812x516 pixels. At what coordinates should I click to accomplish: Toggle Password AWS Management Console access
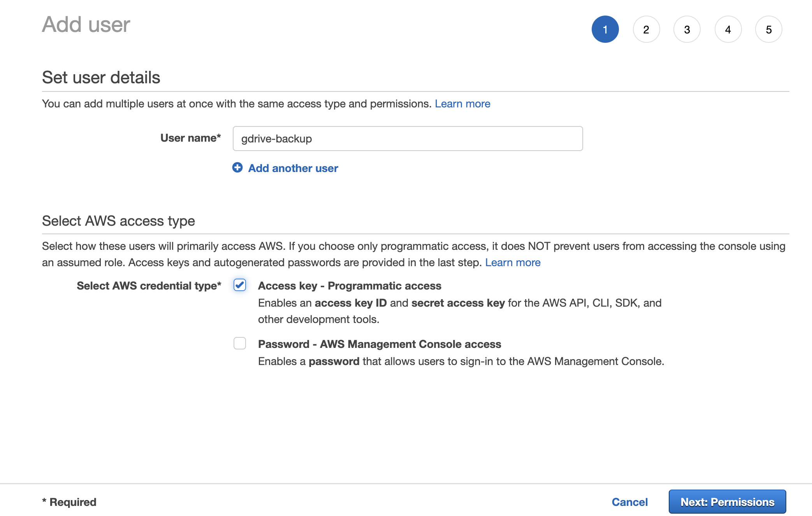click(x=240, y=343)
